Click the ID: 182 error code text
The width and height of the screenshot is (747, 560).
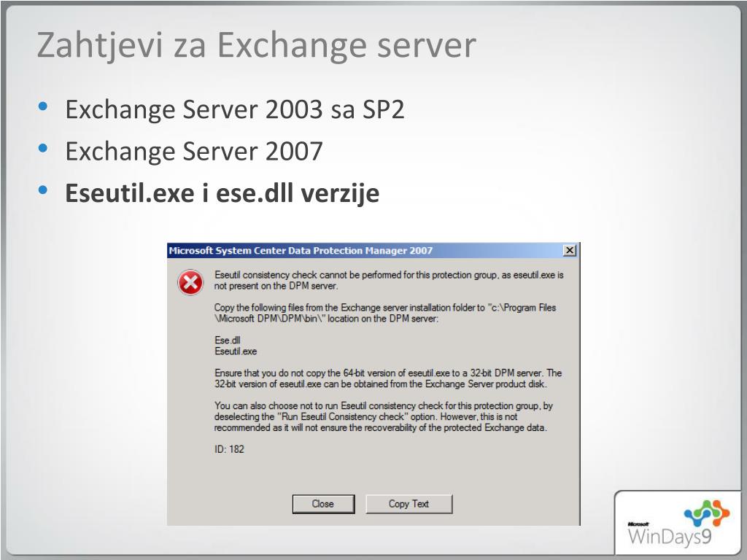click(229, 449)
